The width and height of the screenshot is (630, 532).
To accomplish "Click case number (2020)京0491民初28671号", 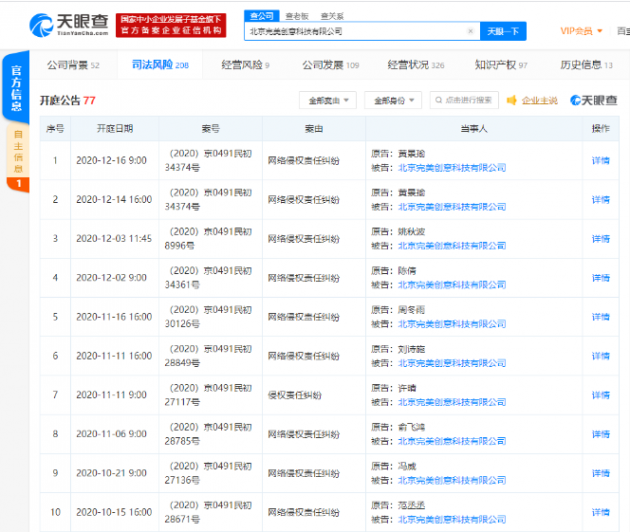I will [208, 512].
